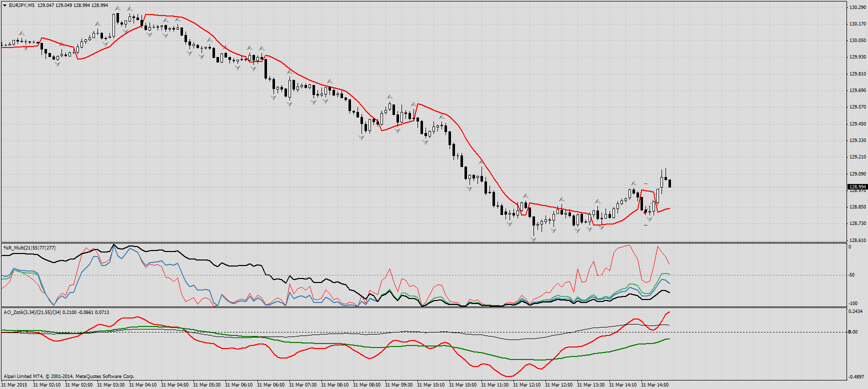Click the small blue dash mark below recent candles
The image size is (868, 389).
(645, 225)
